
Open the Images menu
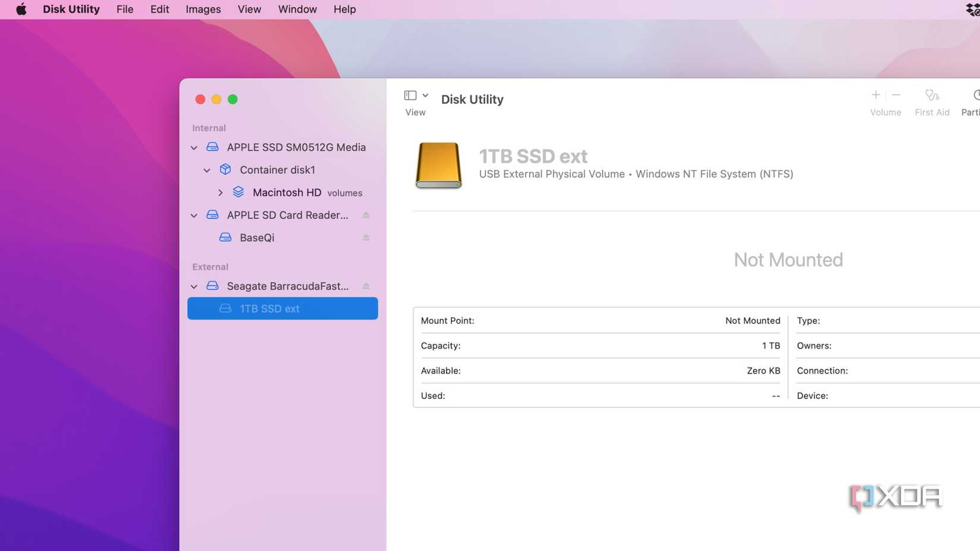203,9
